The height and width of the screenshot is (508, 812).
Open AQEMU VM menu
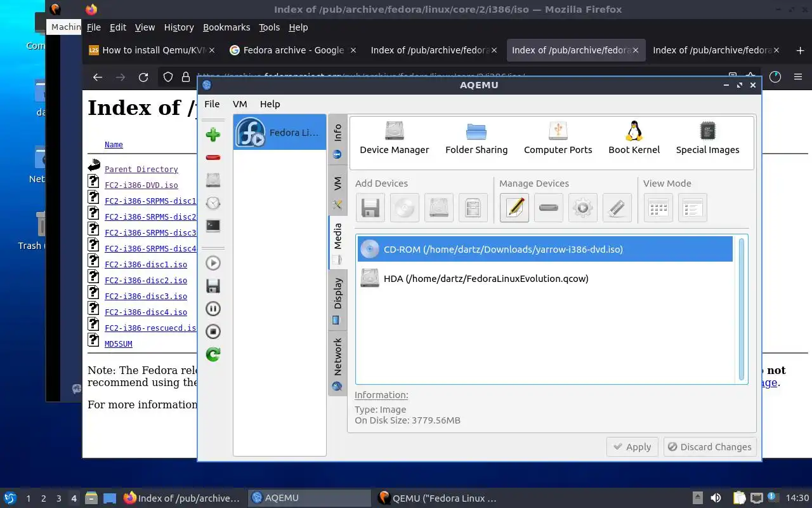coord(240,104)
